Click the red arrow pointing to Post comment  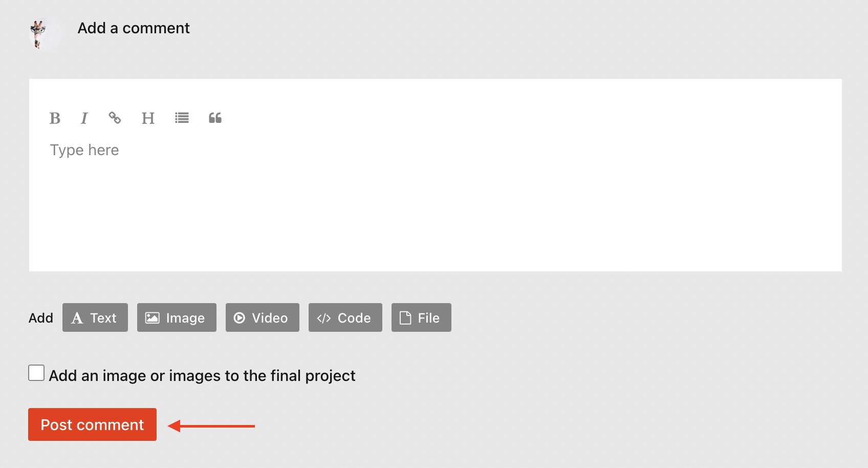211,426
